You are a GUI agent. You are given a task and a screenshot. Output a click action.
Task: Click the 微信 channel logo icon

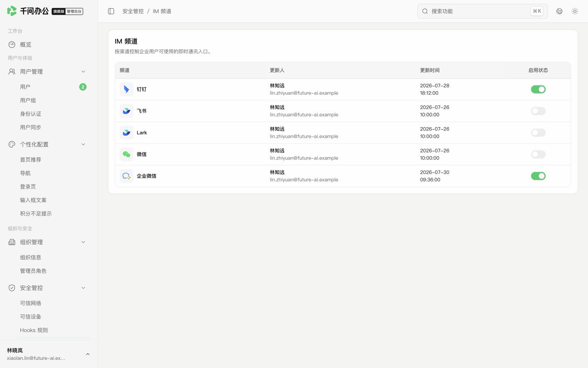click(x=127, y=154)
